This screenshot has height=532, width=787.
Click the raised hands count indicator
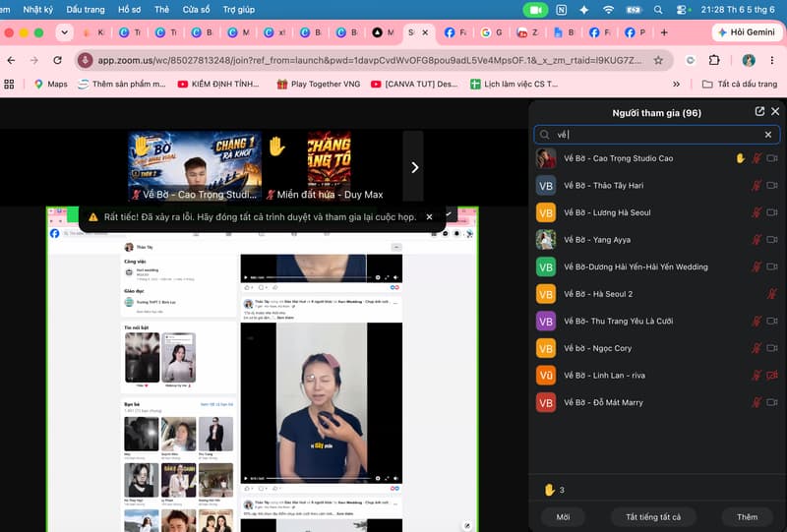[x=555, y=490]
